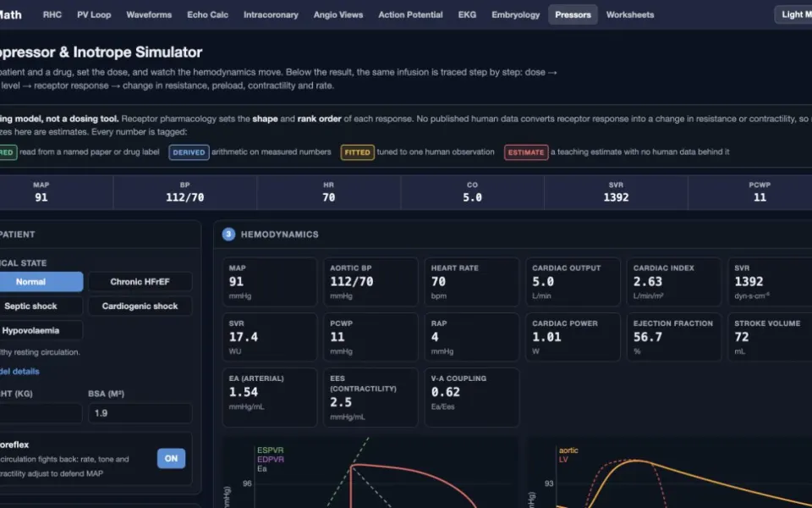Image resolution: width=812 pixels, height=508 pixels.
Task: Select the Septic shock state
Action: point(41,306)
